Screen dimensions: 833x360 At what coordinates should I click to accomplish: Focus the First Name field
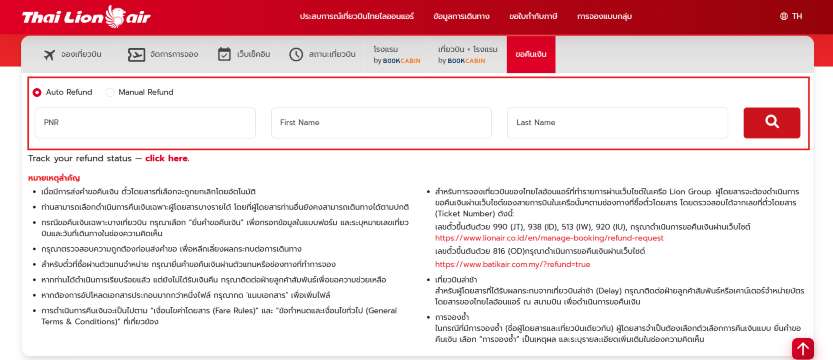pos(381,123)
